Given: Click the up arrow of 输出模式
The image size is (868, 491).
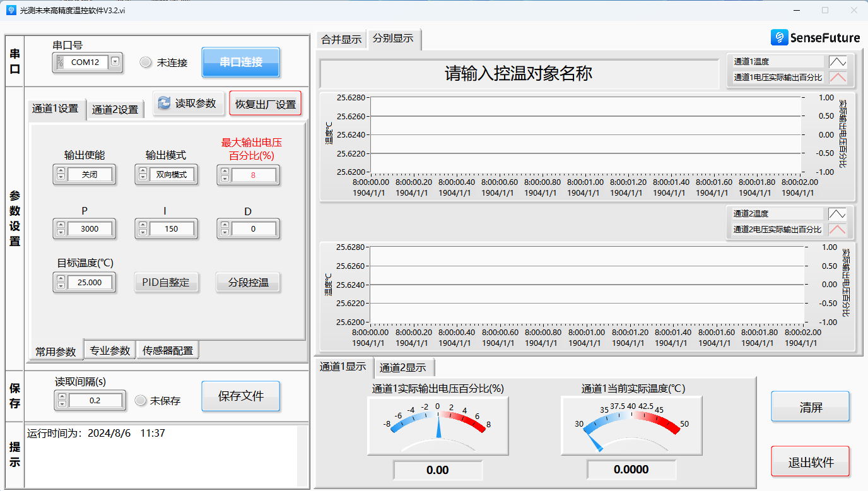Looking at the screenshot, I should [x=143, y=171].
